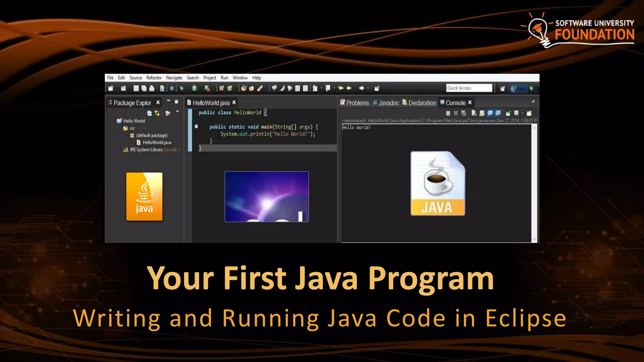Collapse the default package node
The image size is (644, 362).
tap(126, 135)
